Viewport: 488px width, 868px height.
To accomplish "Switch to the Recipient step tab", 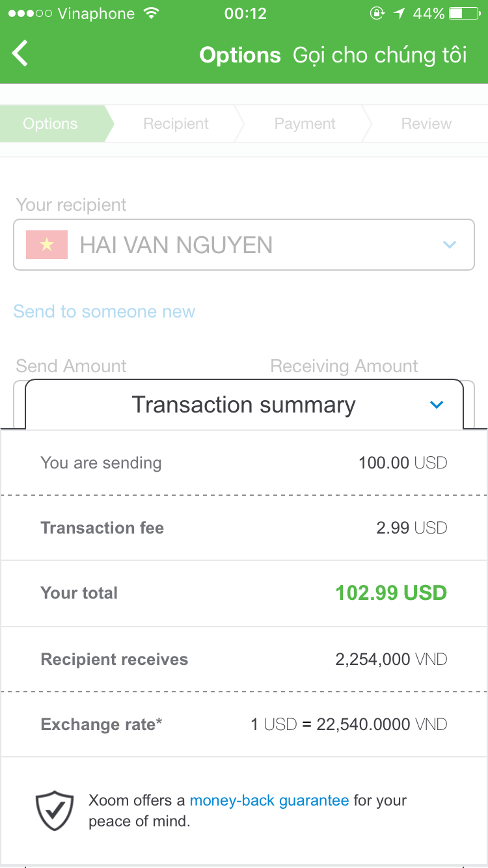I will click(176, 124).
